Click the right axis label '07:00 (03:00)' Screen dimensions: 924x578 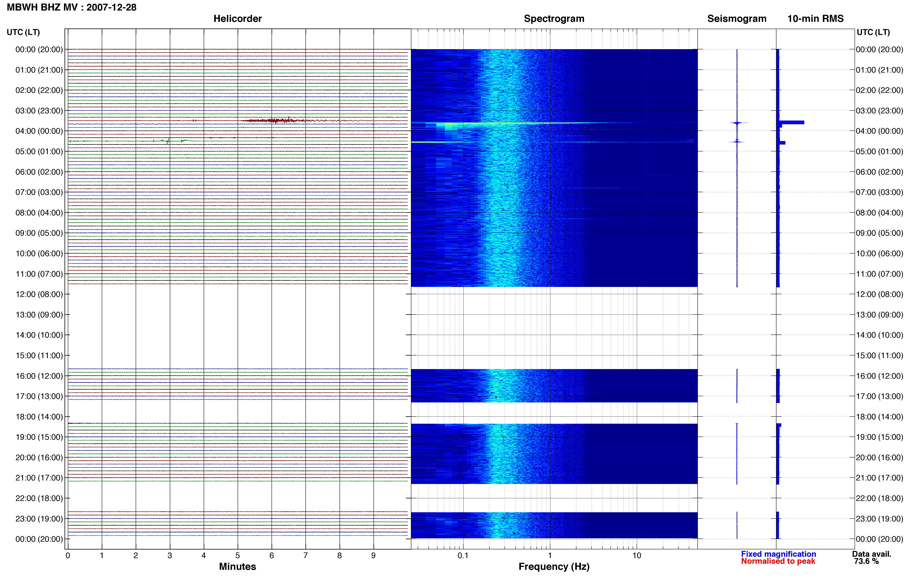pos(879,192)
